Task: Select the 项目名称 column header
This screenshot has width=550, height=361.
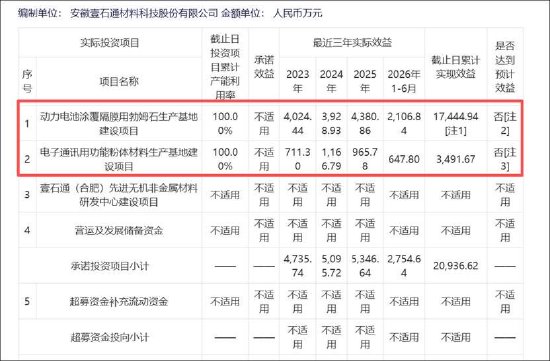Action: tap(119, 81)
